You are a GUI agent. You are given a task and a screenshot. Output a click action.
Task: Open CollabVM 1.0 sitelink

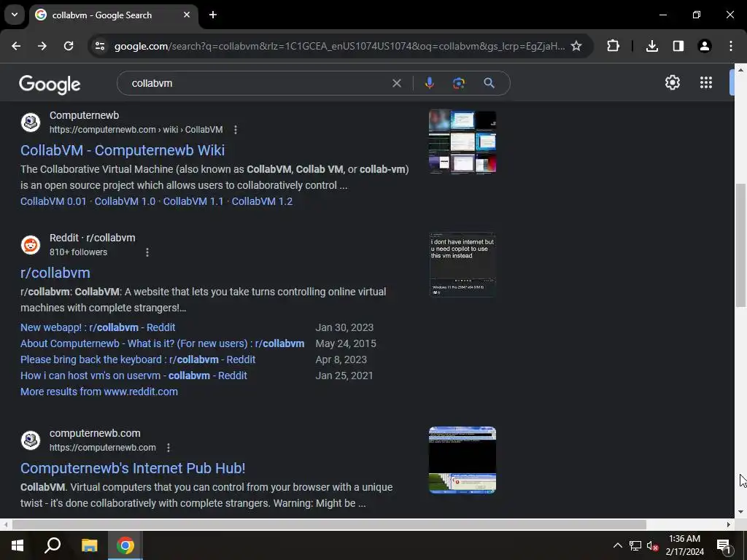[125, 201]
